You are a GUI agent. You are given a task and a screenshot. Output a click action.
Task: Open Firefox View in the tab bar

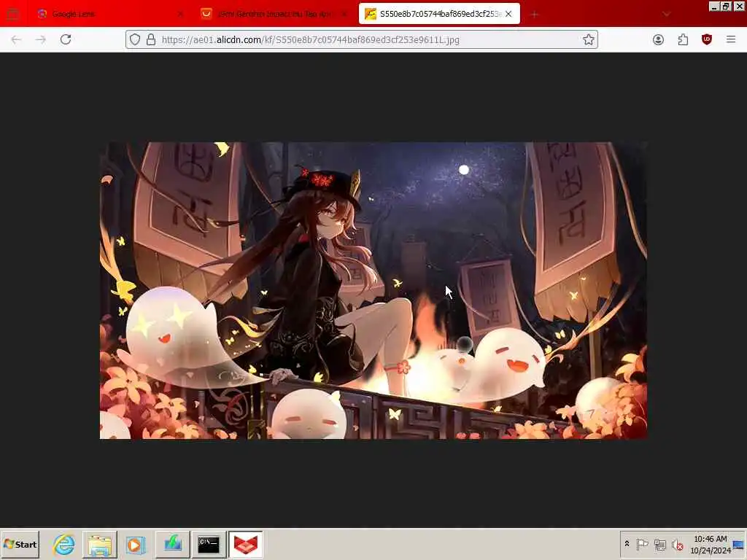pyautogui.click(x=12, y=14)
